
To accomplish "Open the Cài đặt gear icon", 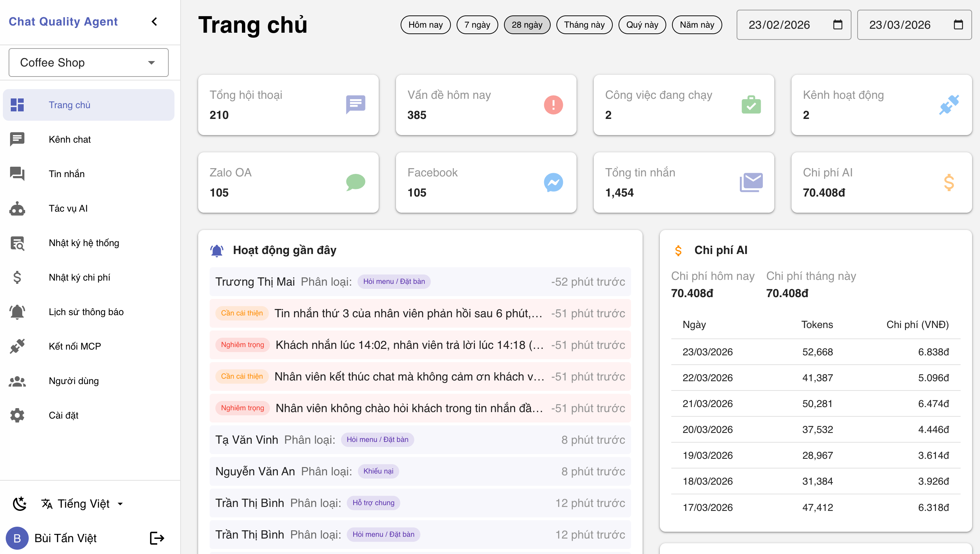I will (17, 415).
